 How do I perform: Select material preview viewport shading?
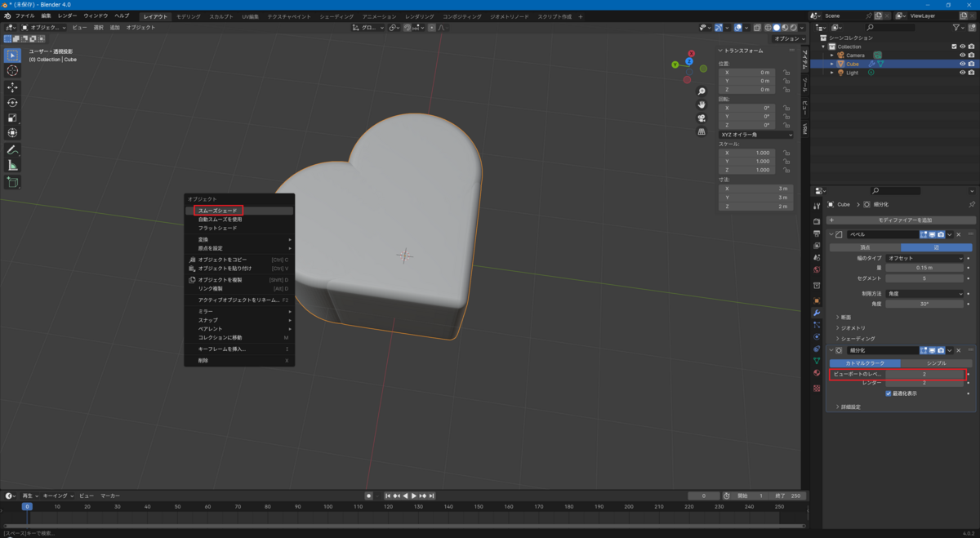pos(784,27)
